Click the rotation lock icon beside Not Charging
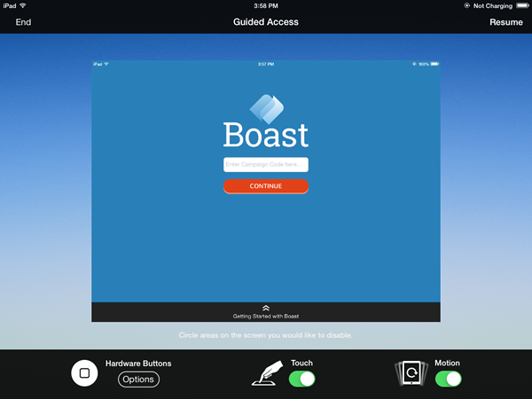The width and height of the screenshot is (532, 399). (x=467, y=6)
